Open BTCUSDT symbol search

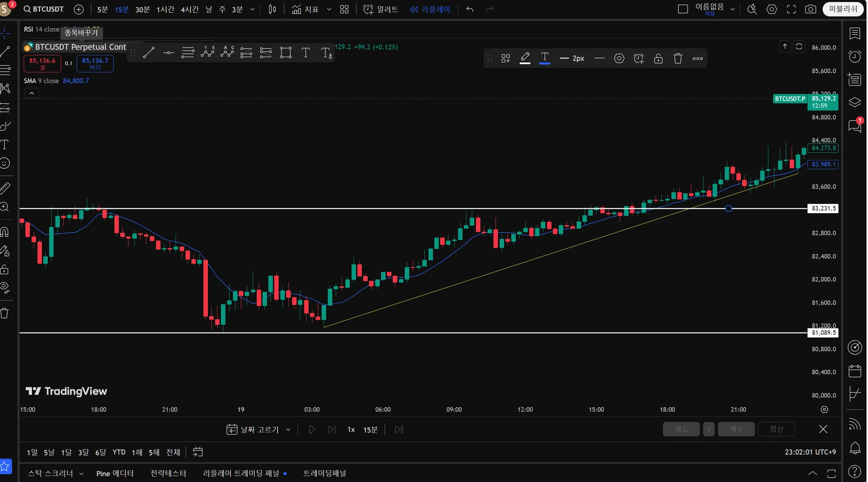(x=44, y=9)
